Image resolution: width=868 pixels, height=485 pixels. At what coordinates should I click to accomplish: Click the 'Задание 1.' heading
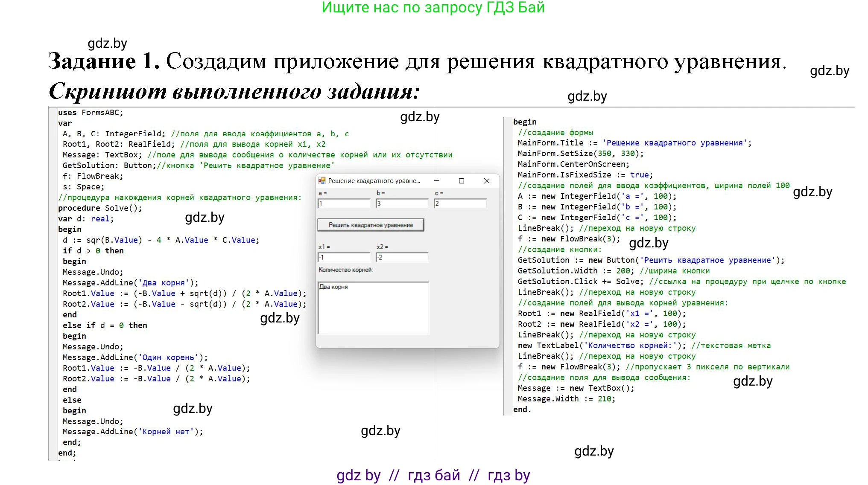[x=104, y=61]
